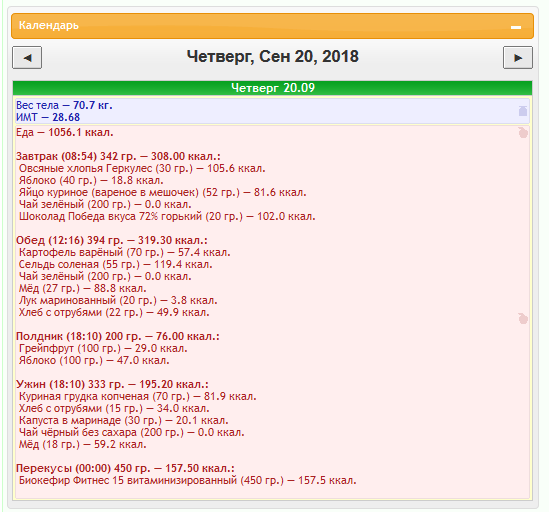Select the Перекусы (00:00) meal heading
The width and height of the screenshot is (549, 512).
(x=125, y=468)
